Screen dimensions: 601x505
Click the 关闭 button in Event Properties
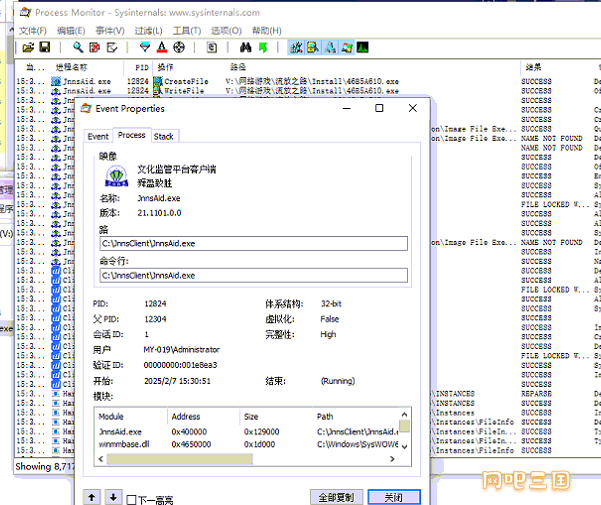[x=394, y=497]
